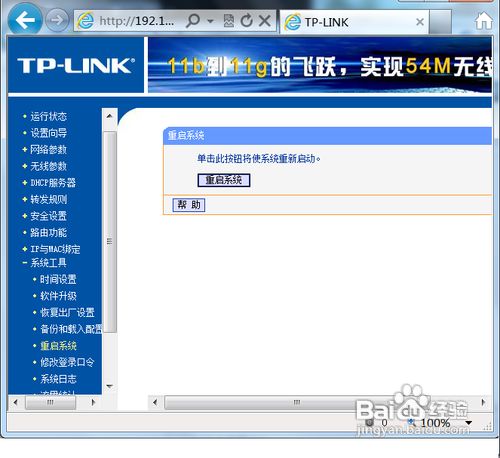The height and width of the screenshot is (458, 500).
Task: Click main pane horizontal scroll left arrow
Action: tap(155, 402)
